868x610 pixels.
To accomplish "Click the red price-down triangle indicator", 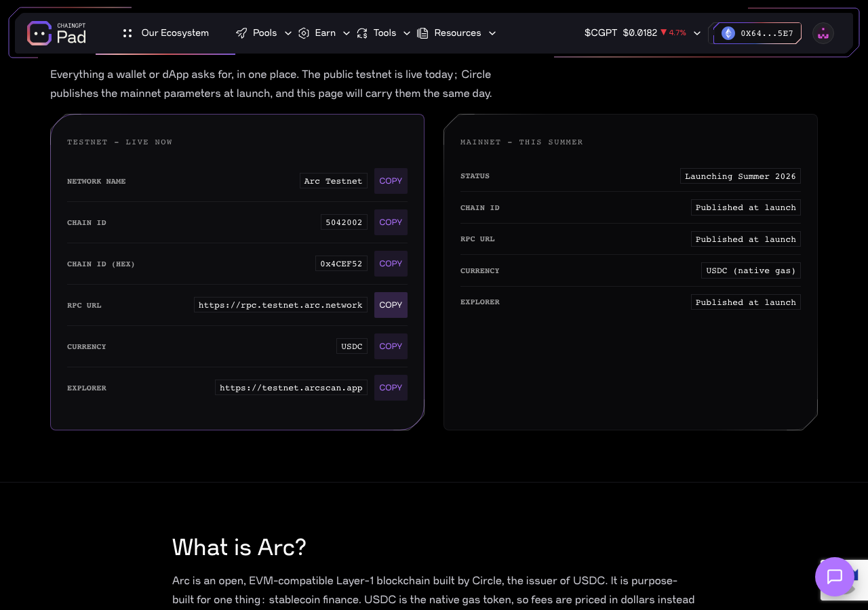I will [x=664, y=33].
